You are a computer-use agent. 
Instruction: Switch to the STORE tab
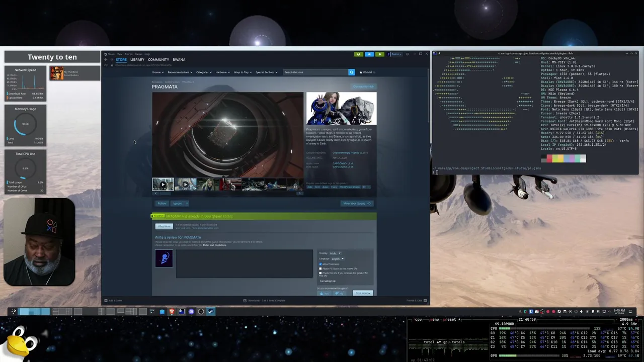click(x=121, y=60)
